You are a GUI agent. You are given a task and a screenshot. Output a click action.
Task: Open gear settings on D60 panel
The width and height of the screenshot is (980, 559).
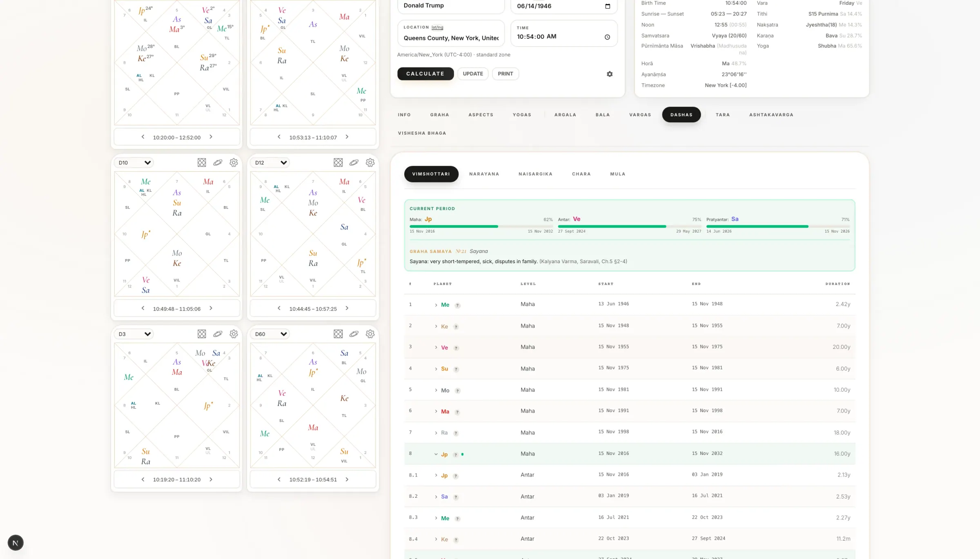tap(370, 334)
